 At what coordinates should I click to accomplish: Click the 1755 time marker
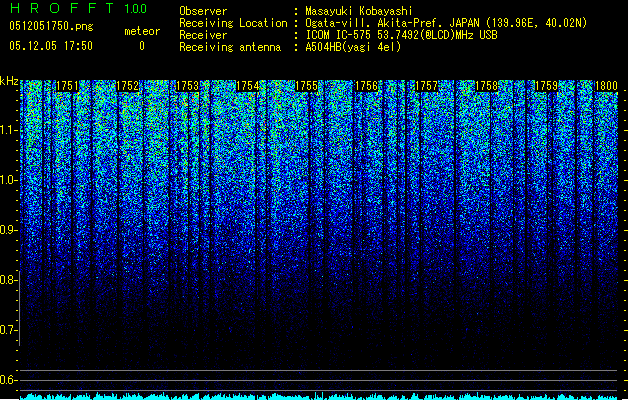point(306,86)
